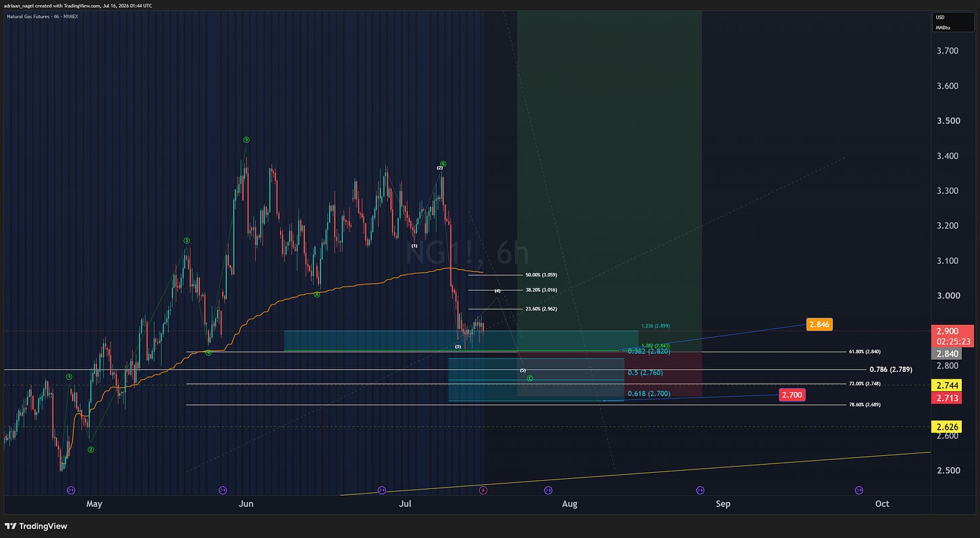This screenshot has height=538, width=980.
Task: Click the event marker just before Sep label
Action: (x=700, y=490)
